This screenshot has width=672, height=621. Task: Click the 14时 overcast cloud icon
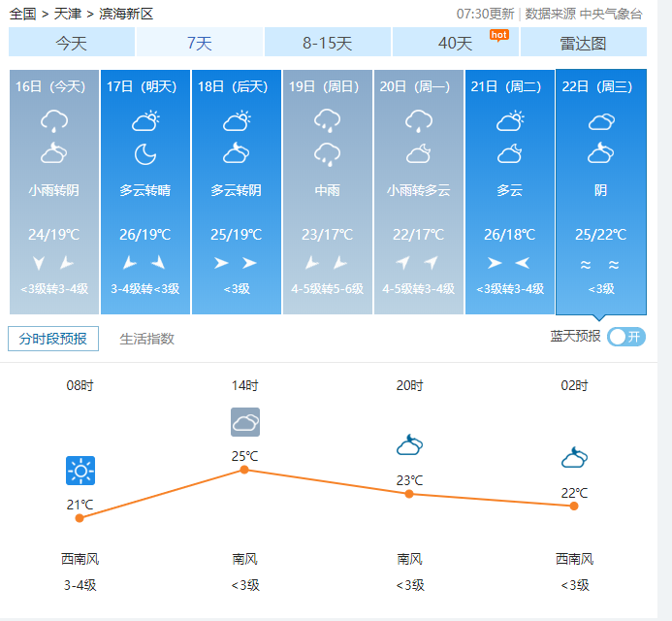tap(245, 422)
